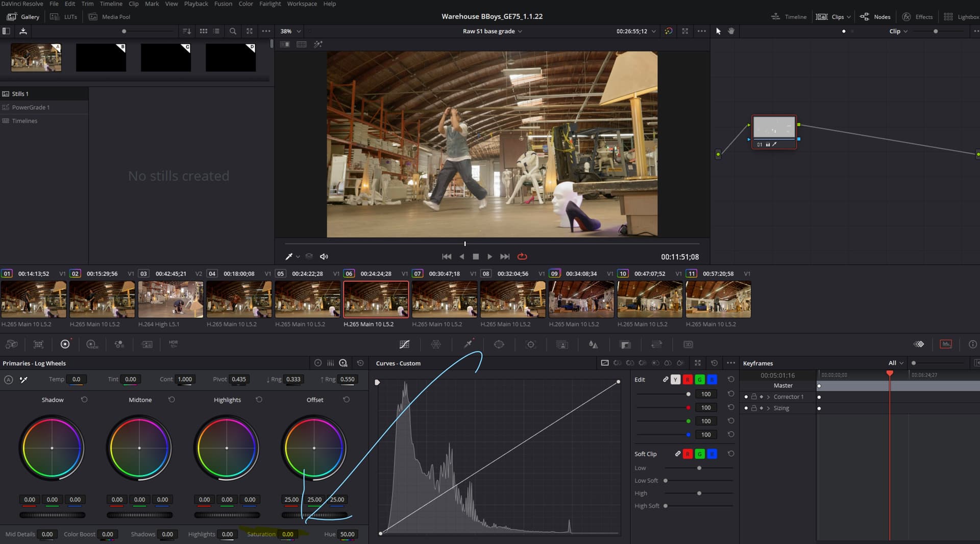980x544 pixels.
Task: Open the Workspace menu
Action: point(302,4)
